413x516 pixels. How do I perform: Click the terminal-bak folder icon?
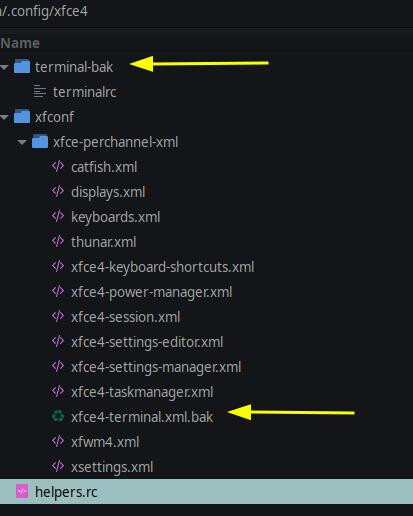pos(22,66)
